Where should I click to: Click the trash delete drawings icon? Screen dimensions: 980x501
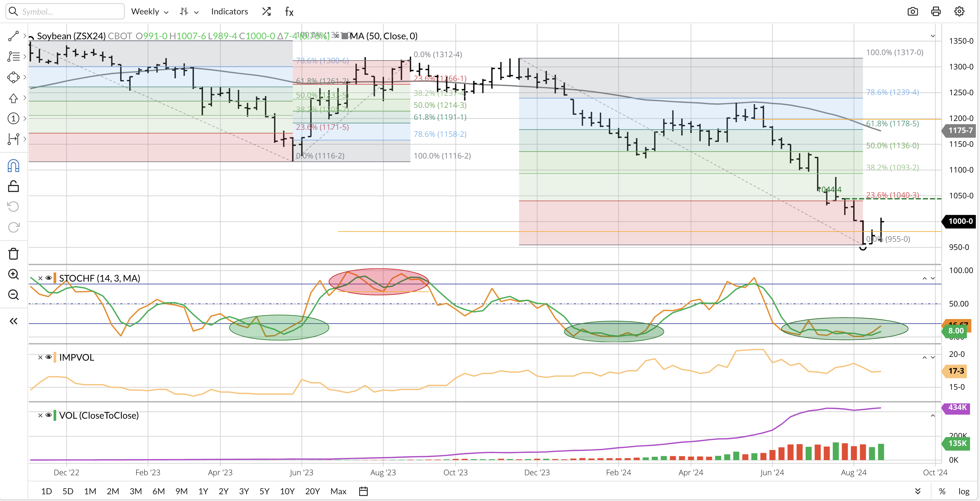(x=13, y=253)
